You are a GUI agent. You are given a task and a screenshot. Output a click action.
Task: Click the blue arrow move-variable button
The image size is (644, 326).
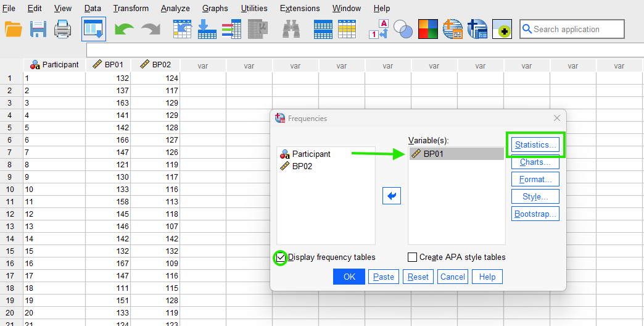[392, 196]
